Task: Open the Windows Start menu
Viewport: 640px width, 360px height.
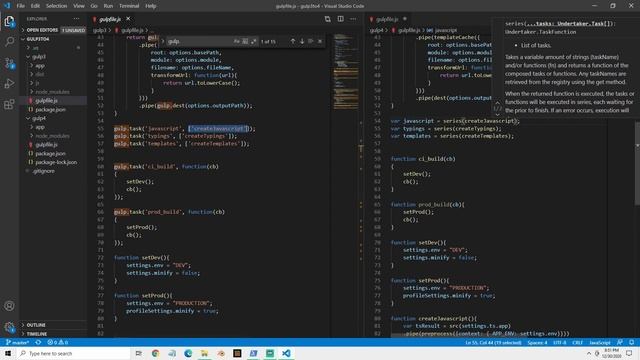Action: tap(8, 353)
